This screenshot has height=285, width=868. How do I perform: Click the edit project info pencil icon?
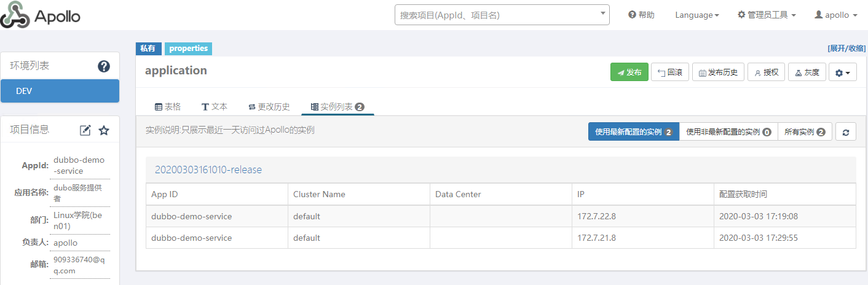85,130
